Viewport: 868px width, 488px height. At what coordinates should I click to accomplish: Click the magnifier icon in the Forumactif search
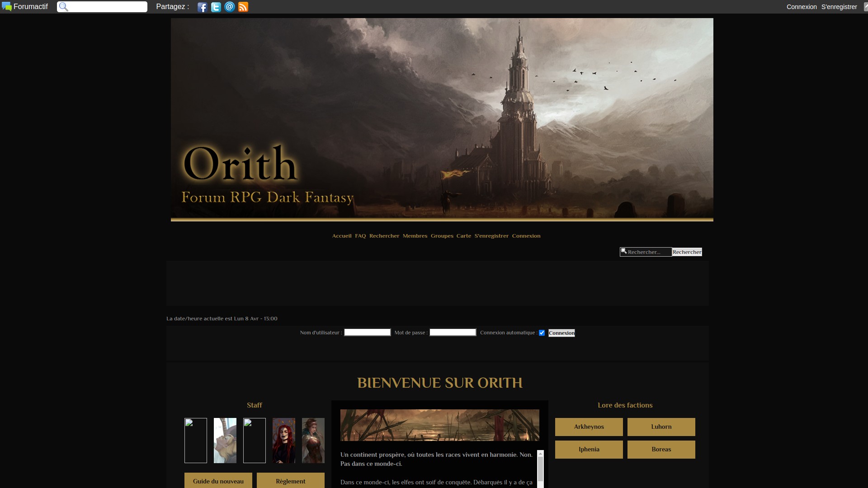coord(64,7)
